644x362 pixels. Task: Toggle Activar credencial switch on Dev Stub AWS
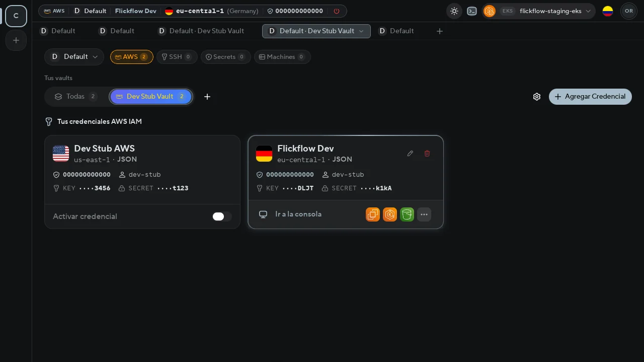pos(222,216)
